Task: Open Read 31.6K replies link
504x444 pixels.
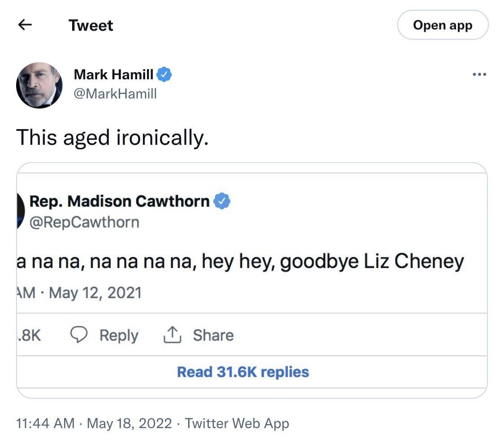Action: (242, 371)
